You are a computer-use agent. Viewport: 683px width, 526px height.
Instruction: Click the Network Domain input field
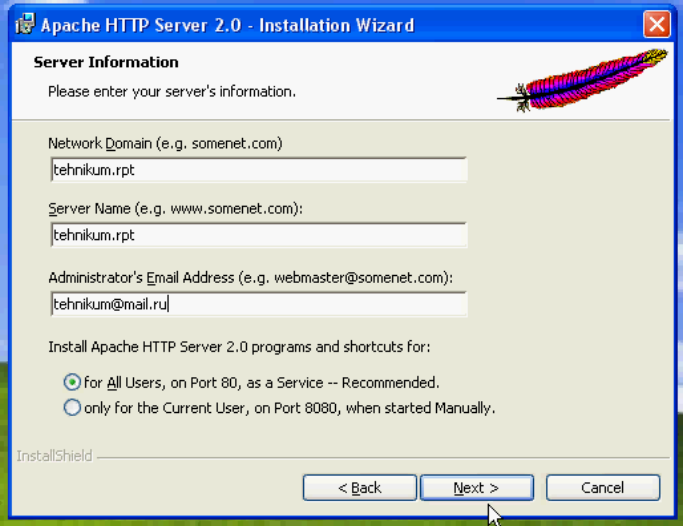pyautogui.click(x=259, y=170)
